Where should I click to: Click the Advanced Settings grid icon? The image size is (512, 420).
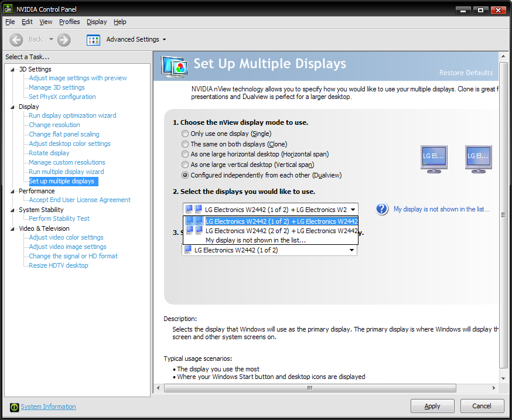[x=93, y=40]
